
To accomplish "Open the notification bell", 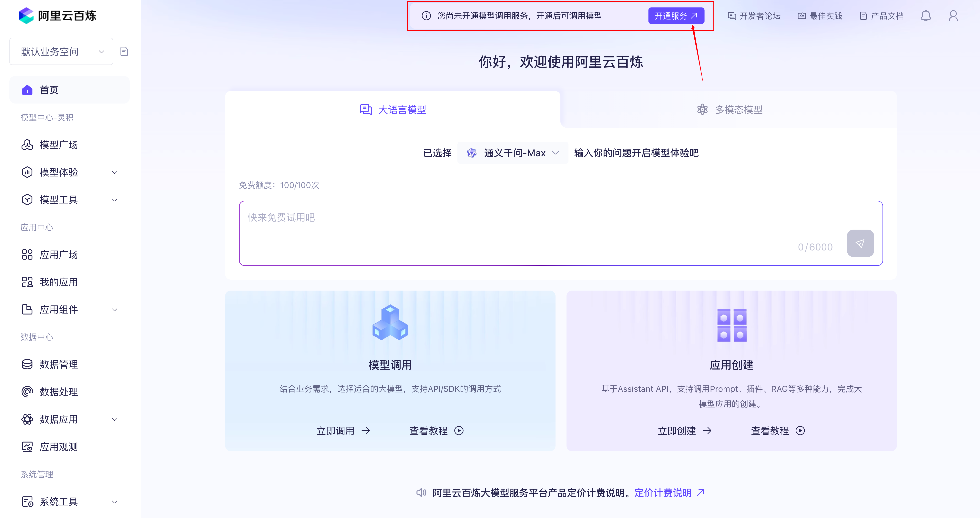I will pyautogui.click(x=926, y=16).
